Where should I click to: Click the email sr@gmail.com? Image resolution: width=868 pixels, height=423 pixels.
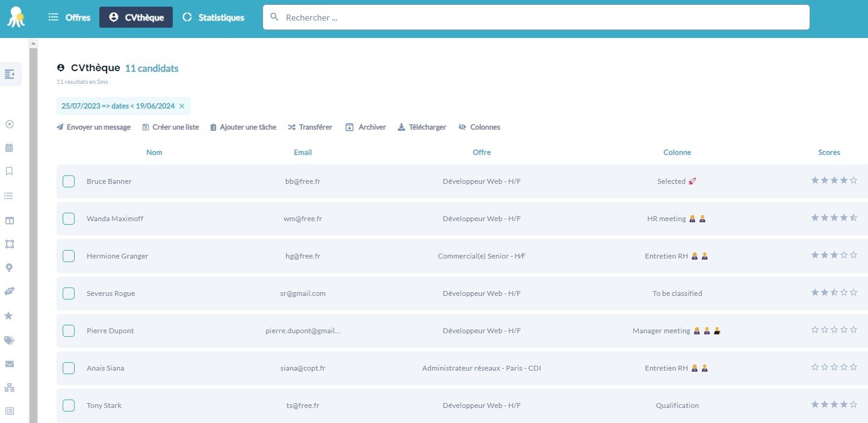point(303,293)
